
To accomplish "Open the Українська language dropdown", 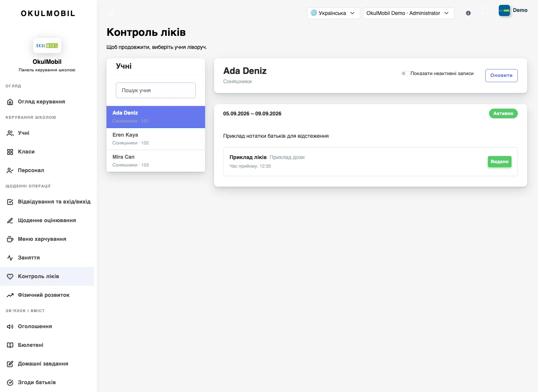I will click(x=333, y=13).
